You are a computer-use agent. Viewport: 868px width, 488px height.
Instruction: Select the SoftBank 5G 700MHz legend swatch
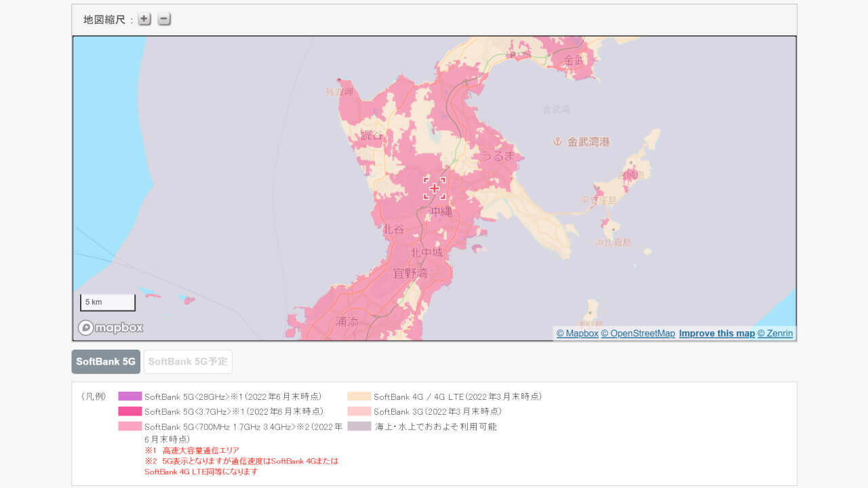pyautogui.click(x=130, y=426)
